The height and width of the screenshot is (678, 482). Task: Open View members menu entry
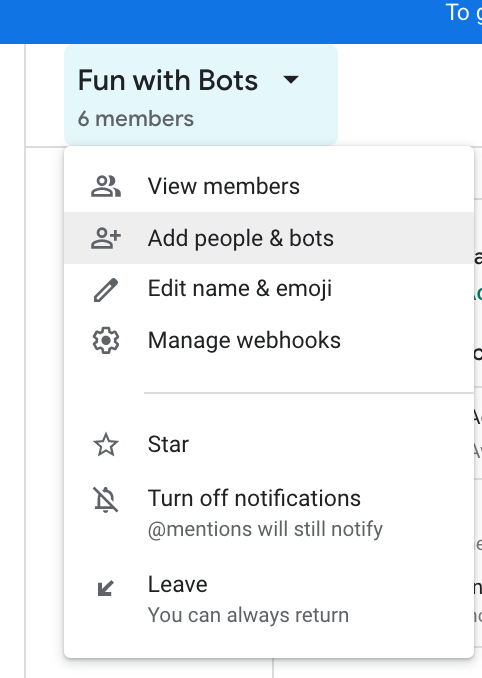click(269, 186)
